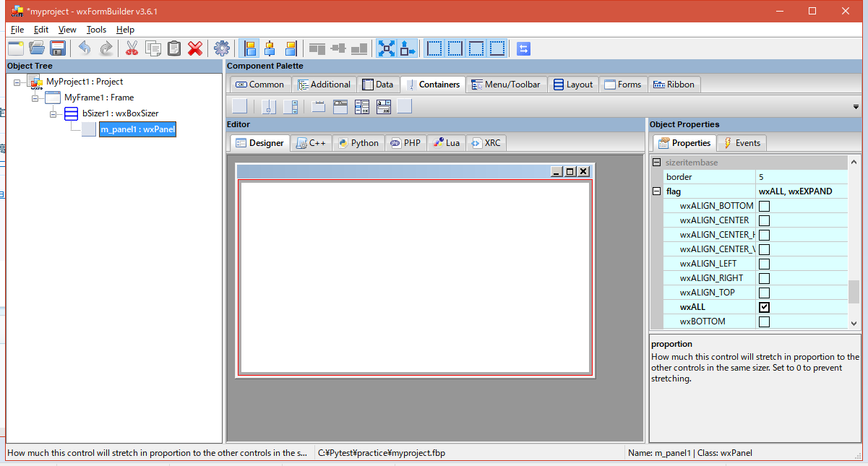Image resolution: width=868 pixels, height=466 pixels.
Task: Click the properties scrollbar up arrow
Action: coord(854,162)
